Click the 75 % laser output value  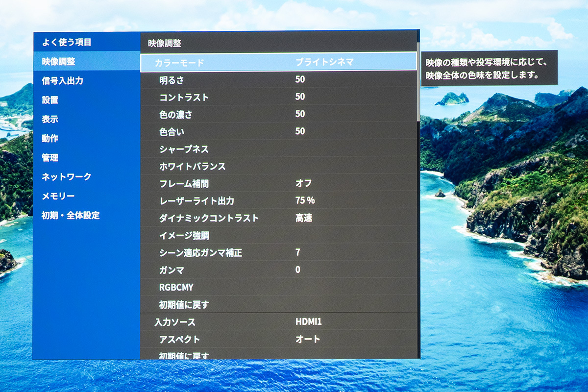305,200
